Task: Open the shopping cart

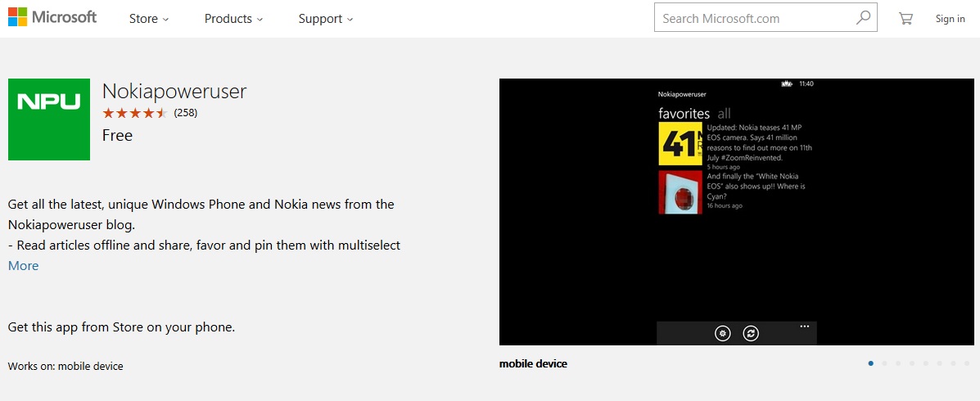Action: (x=905, y=18)
